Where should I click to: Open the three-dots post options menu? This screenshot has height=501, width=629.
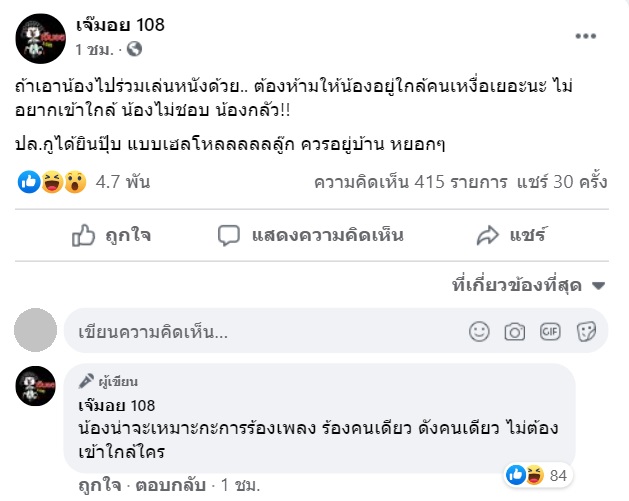[585, 36]
